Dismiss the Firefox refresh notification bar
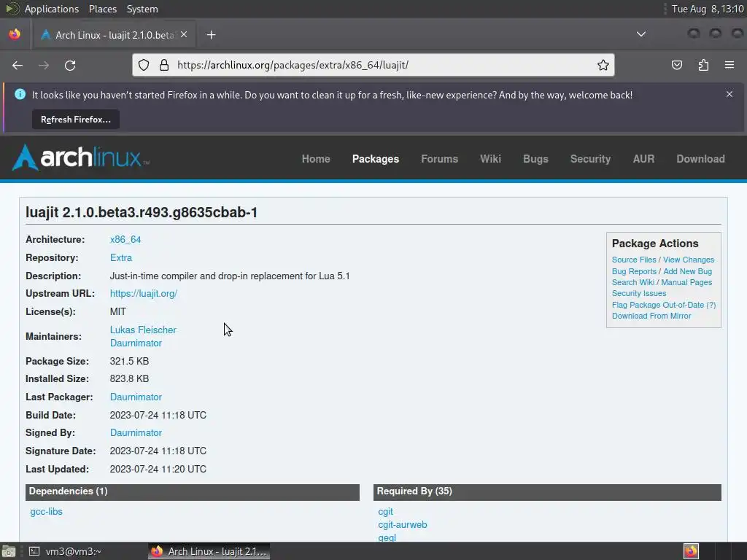747x560 pixels. (729, 94)
